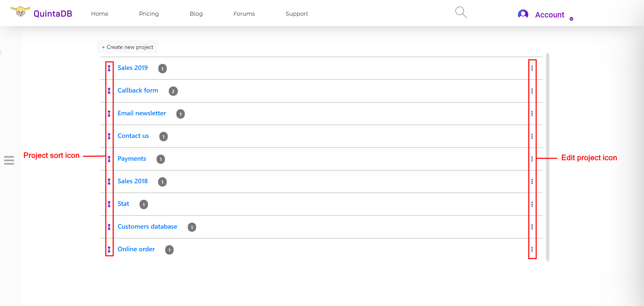Image resolution: width=644 pixels, height=306 pixels.
Task: Open the edit menu for Sales 2019
Action: (532, 68)
